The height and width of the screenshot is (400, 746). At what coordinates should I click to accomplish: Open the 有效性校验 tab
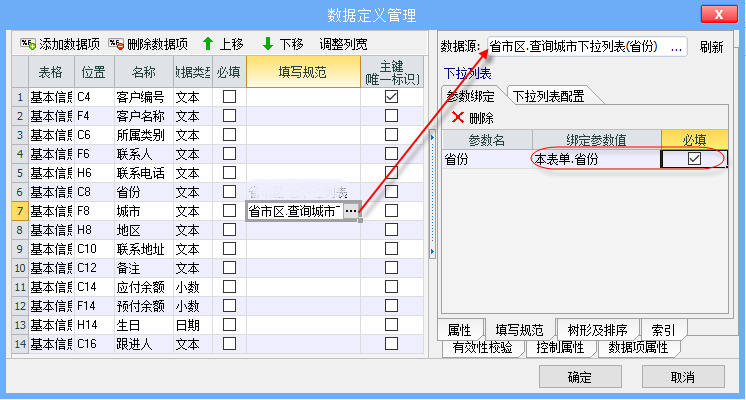click(x=482, y=347)
